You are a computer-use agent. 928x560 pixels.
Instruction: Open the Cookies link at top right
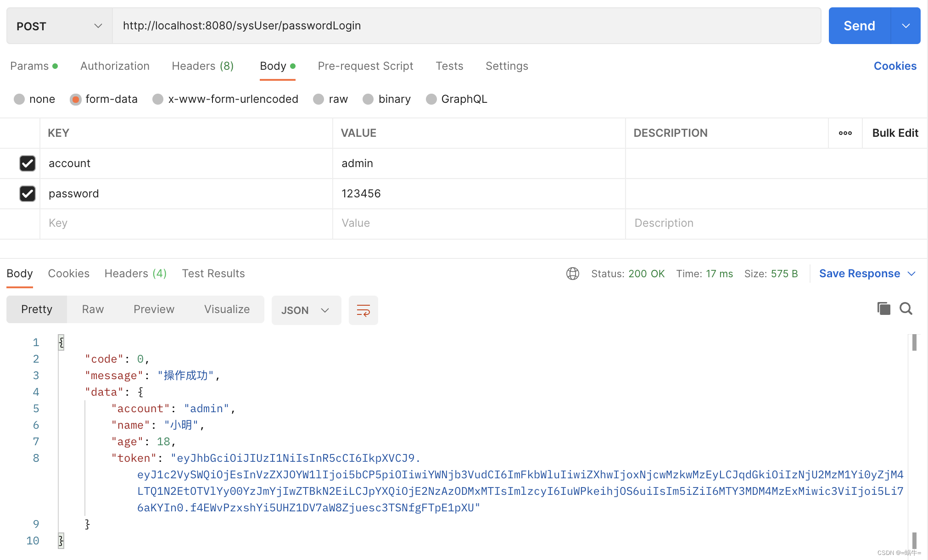895,66
